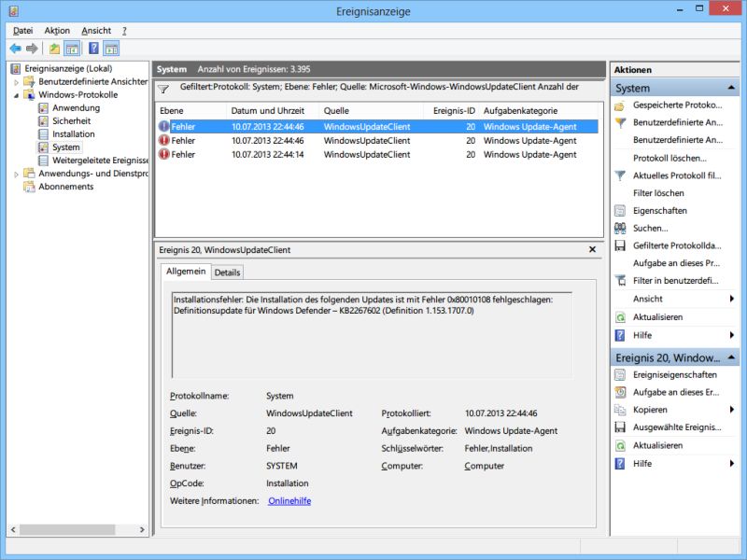This screenshot has width=747, height=560.
Task: Collapse the System section in Aktionen pane
Action: [731, 88]
